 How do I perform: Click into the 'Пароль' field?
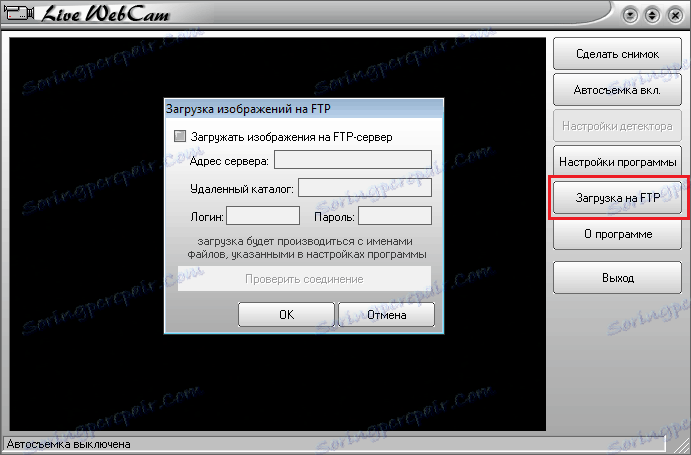[x=395, y=216]
